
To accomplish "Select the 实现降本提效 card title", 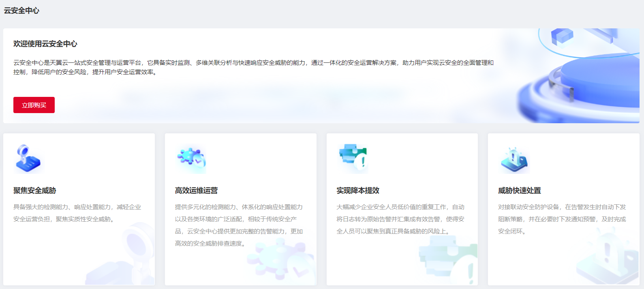I will tap(358, 191).
